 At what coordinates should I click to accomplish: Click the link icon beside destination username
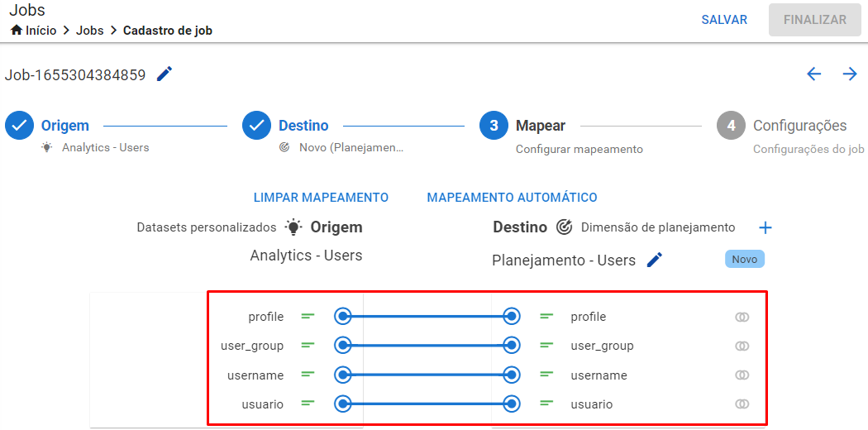tap(742, 375)
